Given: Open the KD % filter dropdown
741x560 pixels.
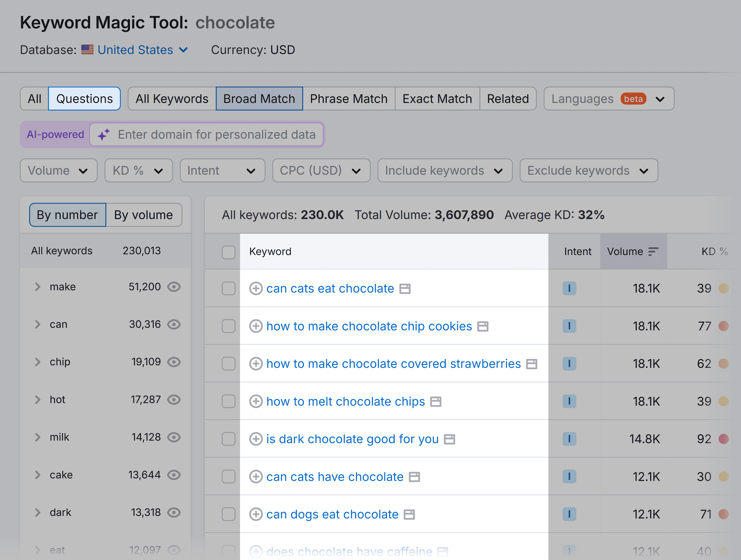Looking at the screenshot, I should click(139, 170).
